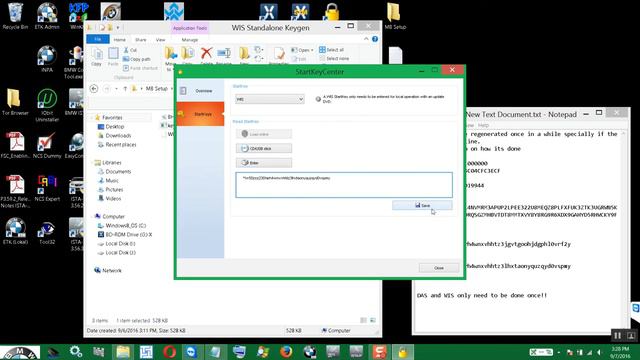
Task: Collapse the Favorites tree node
Action: 91,118
